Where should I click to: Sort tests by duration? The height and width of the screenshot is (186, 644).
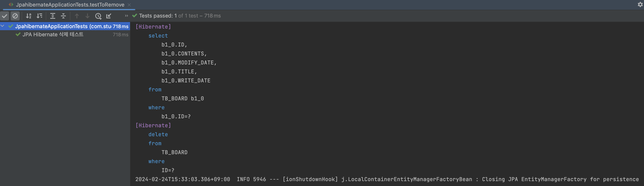point(39,16)
